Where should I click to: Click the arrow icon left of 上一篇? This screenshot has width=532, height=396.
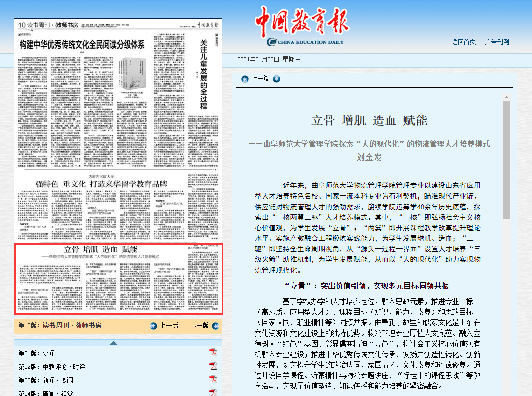[x=245, y=78]
